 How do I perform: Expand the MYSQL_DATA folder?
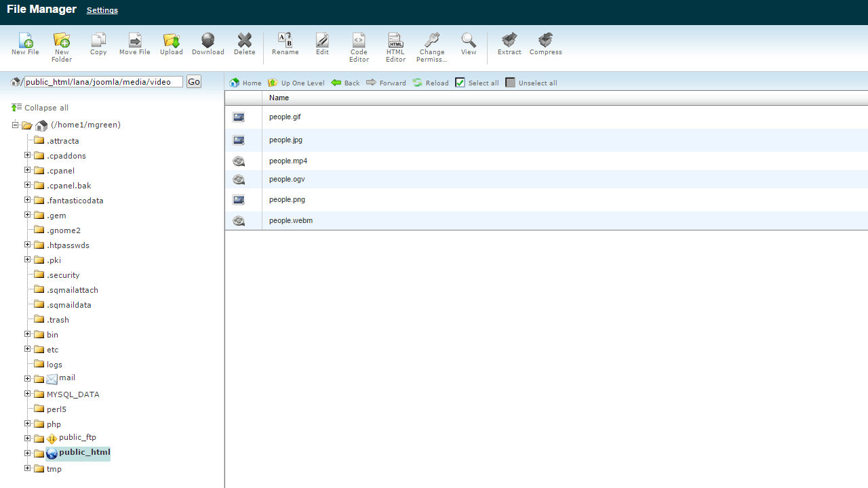(28, 394)
